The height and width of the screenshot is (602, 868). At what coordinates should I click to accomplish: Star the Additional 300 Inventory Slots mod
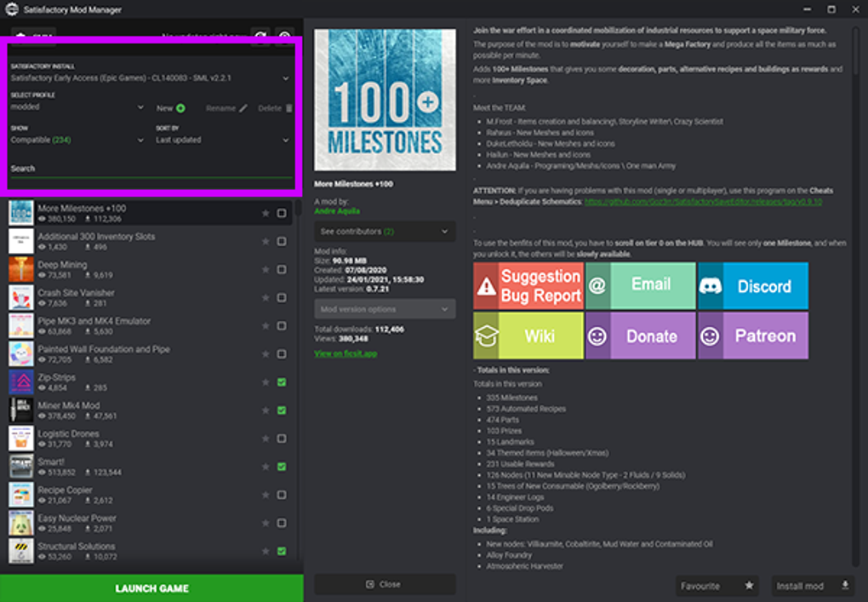(266, 242)
